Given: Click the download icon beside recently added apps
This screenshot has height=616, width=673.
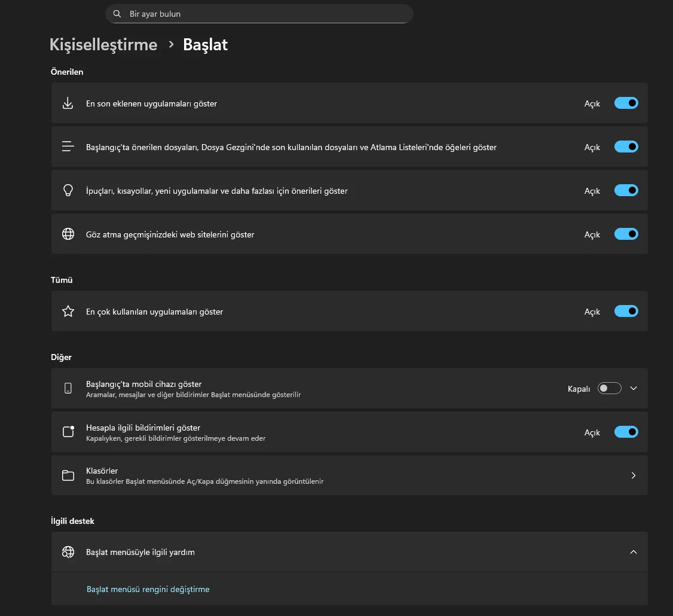Looking at the screenshot, I should click(x=68, y=103).
